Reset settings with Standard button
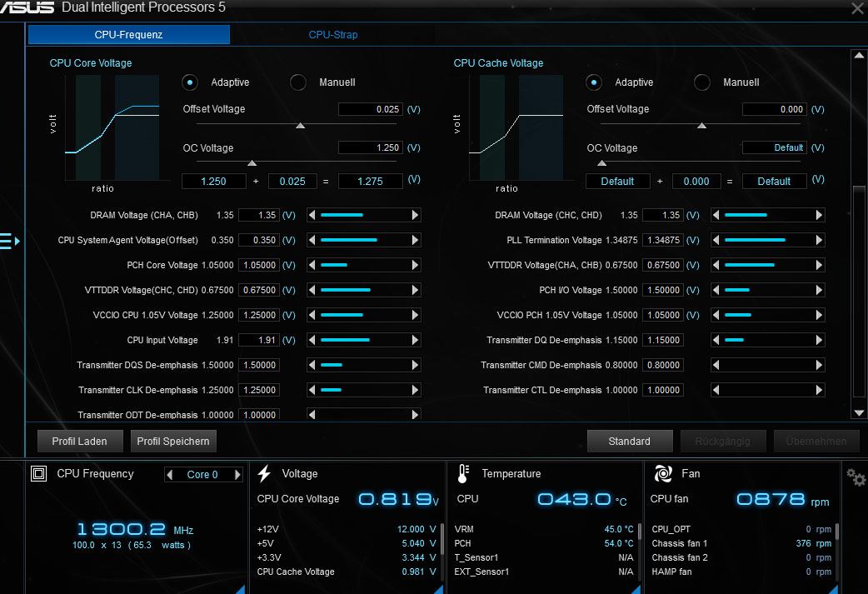Screen dimensions: 868x594 tap(630, 442)
